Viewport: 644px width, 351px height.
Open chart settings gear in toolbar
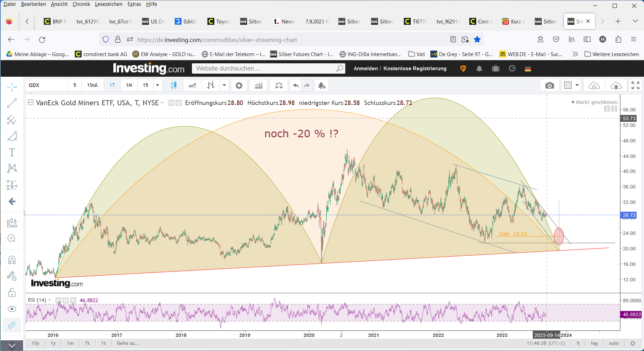239,85
